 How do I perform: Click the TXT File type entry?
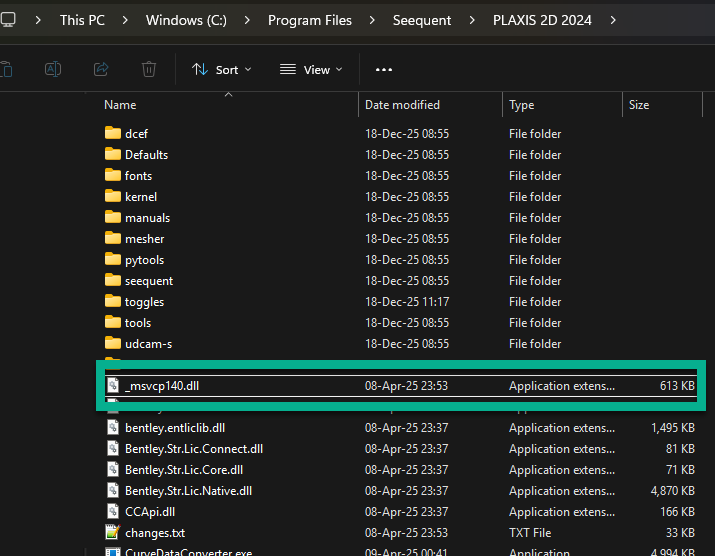point(530,533)
